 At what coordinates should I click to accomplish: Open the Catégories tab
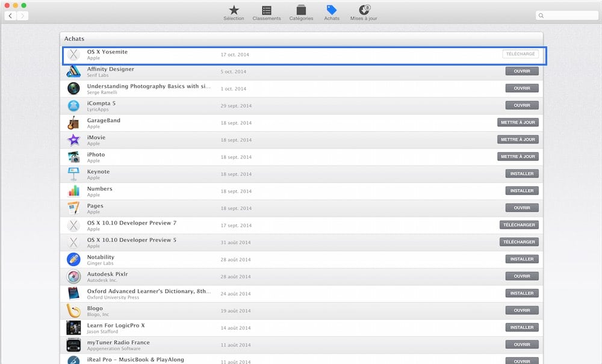(301, 13)
